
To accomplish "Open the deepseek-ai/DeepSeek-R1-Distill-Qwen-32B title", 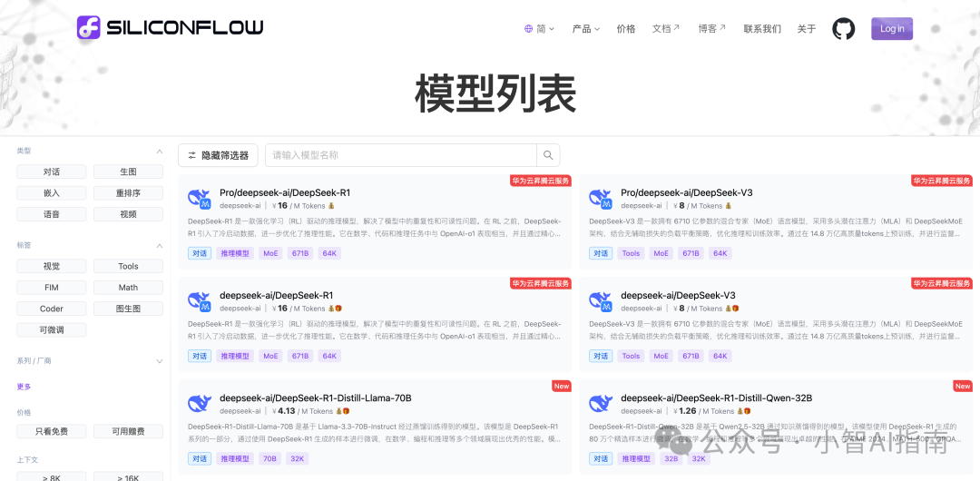I will (716, 398).
